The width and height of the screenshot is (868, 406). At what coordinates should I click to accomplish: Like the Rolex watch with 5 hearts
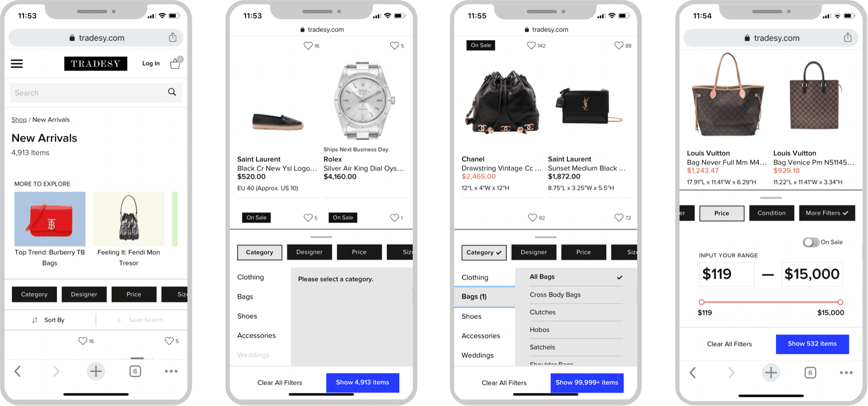395,46
